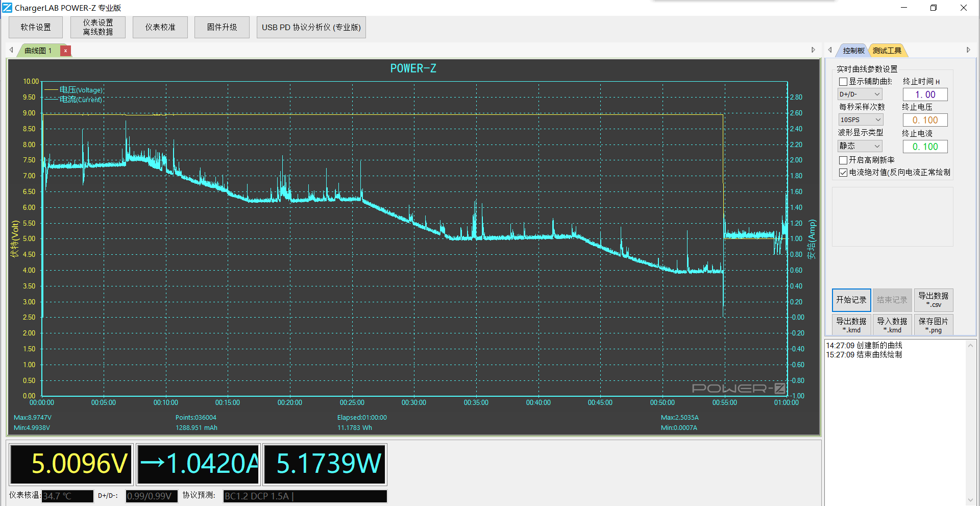Close the ChargerLAB POWER-Z window

[x=963, y=8]
